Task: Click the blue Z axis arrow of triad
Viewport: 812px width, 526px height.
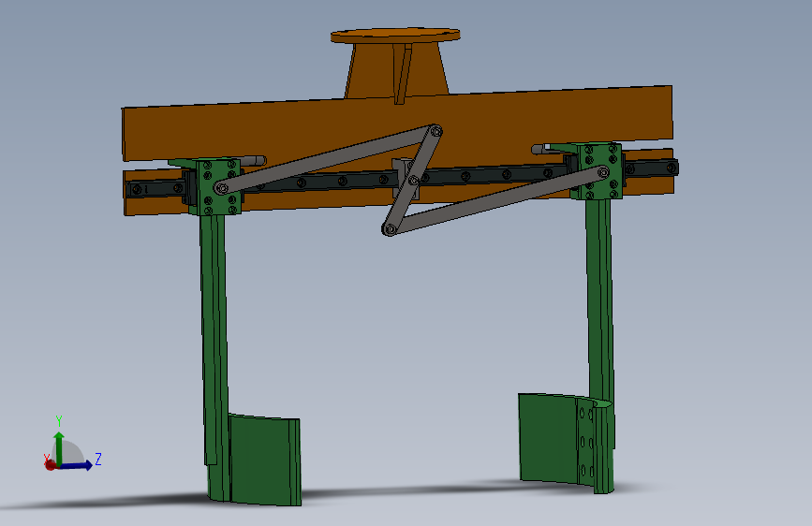Action: point(77,465)
